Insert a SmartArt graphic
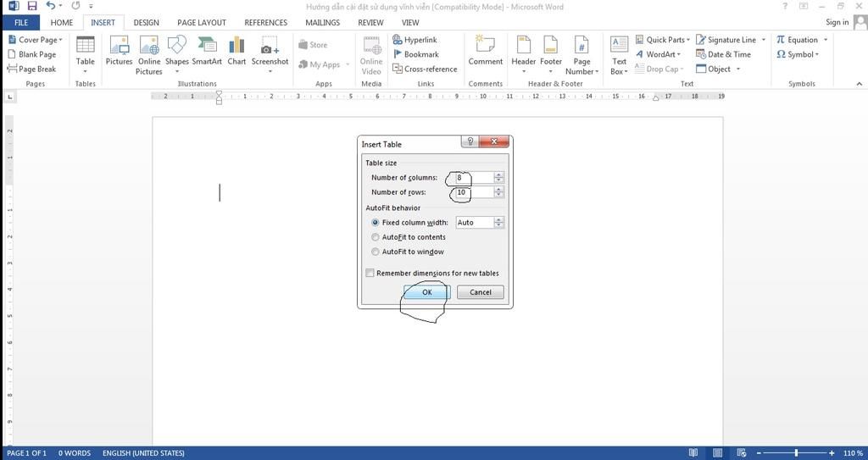 coord(207,51)
